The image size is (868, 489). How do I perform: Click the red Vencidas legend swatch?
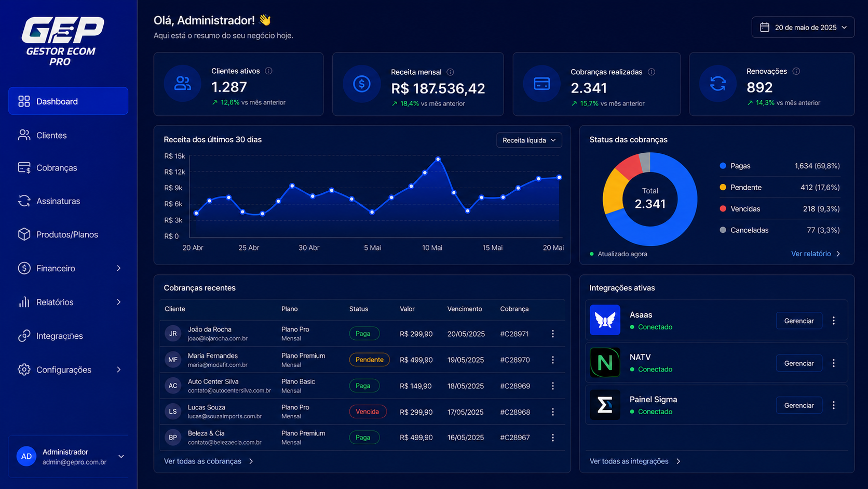point(723,208)
